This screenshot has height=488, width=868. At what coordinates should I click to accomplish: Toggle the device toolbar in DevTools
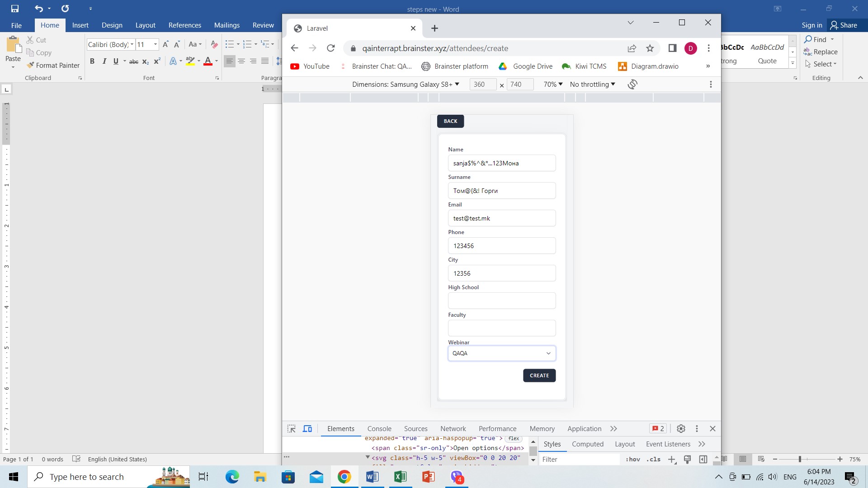point(307,429)
